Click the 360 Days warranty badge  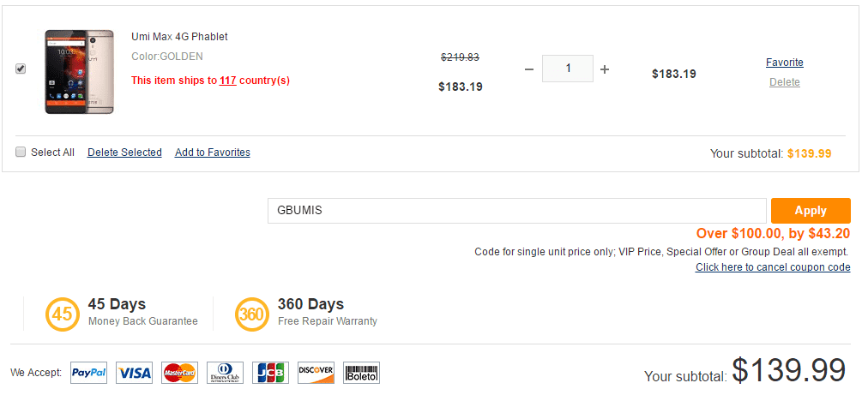click(251, 314)
